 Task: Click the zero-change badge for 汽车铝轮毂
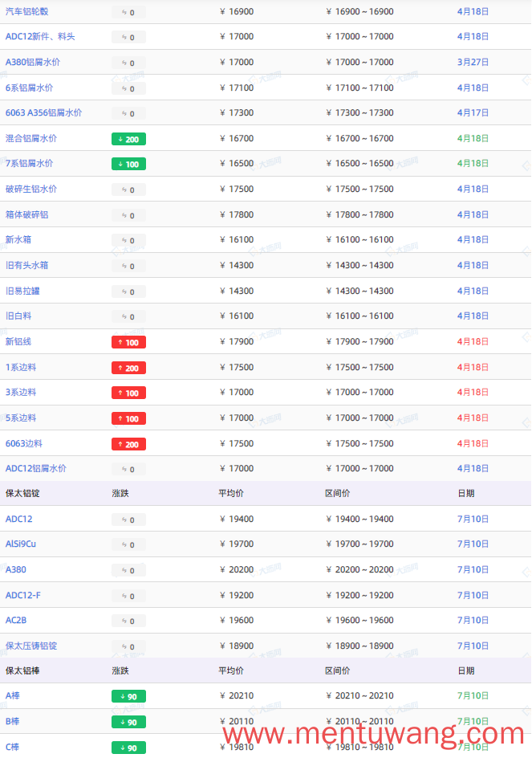point(128,13)
